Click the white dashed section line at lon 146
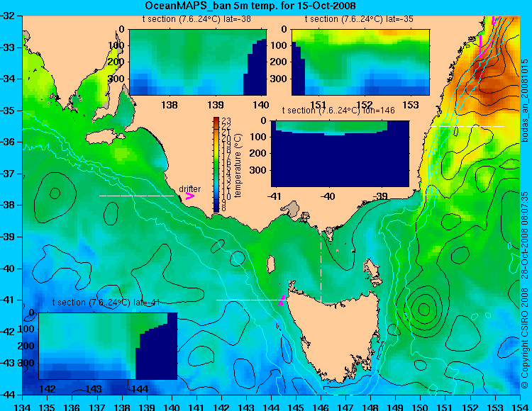Image resolution: width=532 pixels, height=411 pixels. tap(321, 261)
